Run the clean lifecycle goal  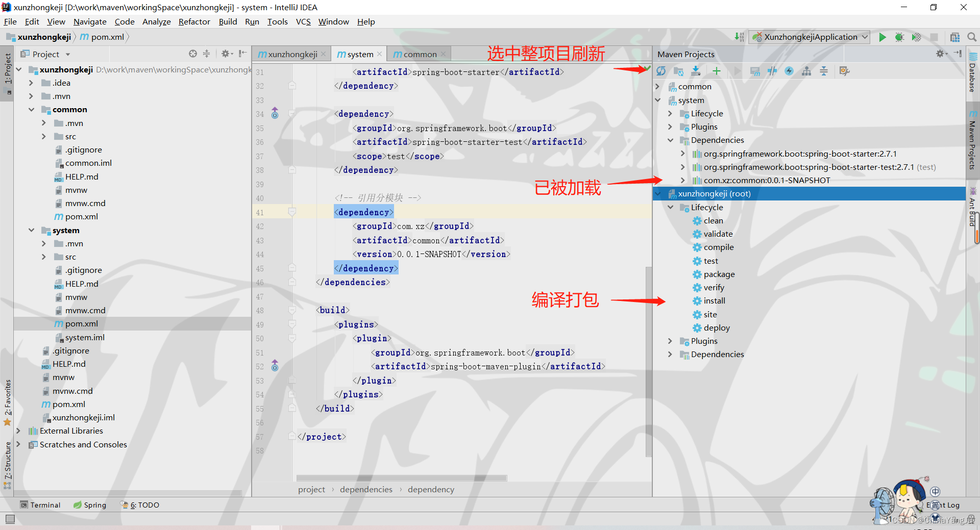[713, 220]
